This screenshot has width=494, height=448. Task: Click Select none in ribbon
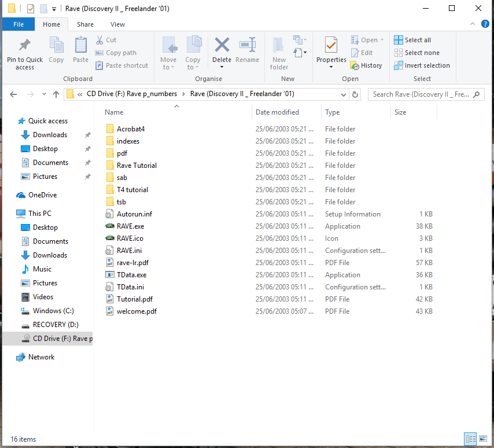coord(416,53)
